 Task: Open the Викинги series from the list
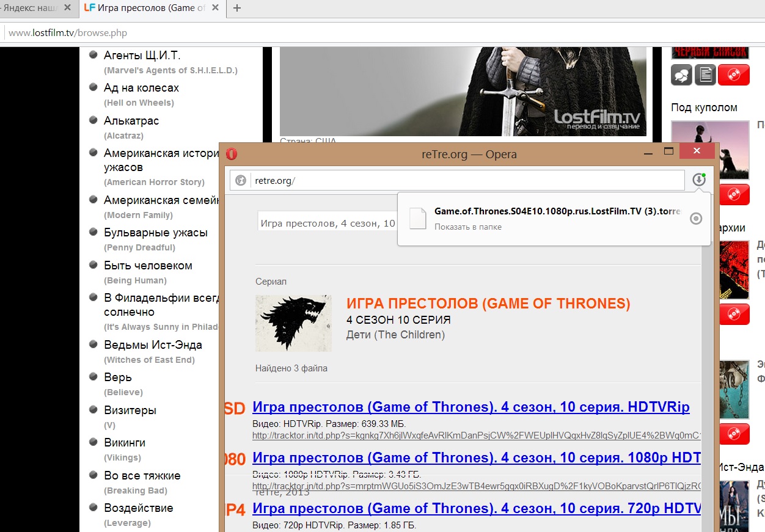125,443
